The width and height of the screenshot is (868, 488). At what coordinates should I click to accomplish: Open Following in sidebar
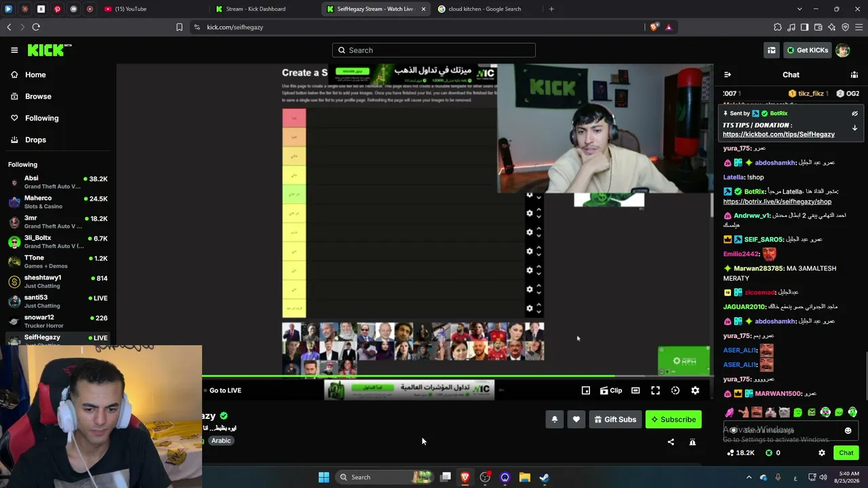pyautogui.click(x=35, y=118)
